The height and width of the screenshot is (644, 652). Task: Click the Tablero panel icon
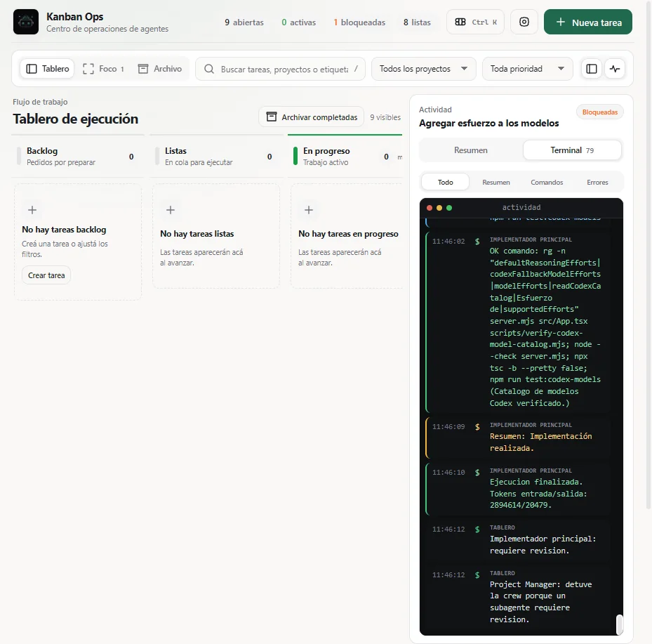[x=32, y=69]
